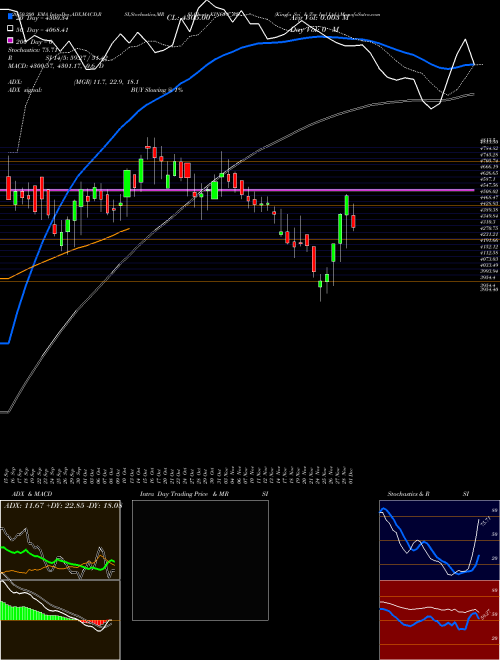
Task: Click the 'Intra Day Trading Price & MR' title
Action: [x=185, y=494]
